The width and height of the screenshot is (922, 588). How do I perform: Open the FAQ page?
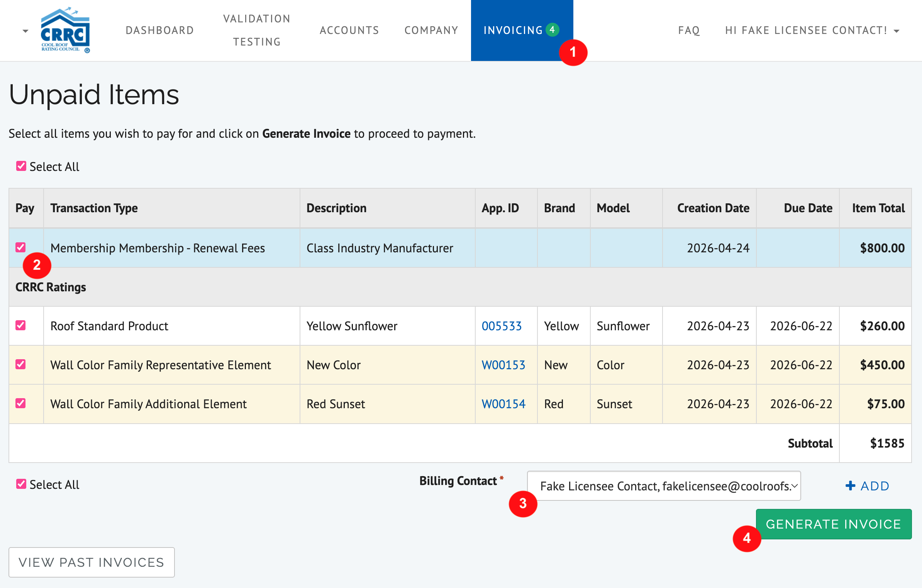click(689, 30)
